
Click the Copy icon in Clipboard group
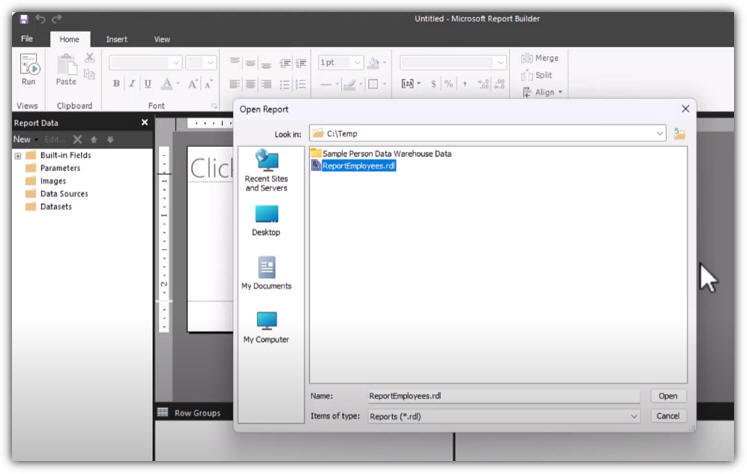tap(90, 74)
